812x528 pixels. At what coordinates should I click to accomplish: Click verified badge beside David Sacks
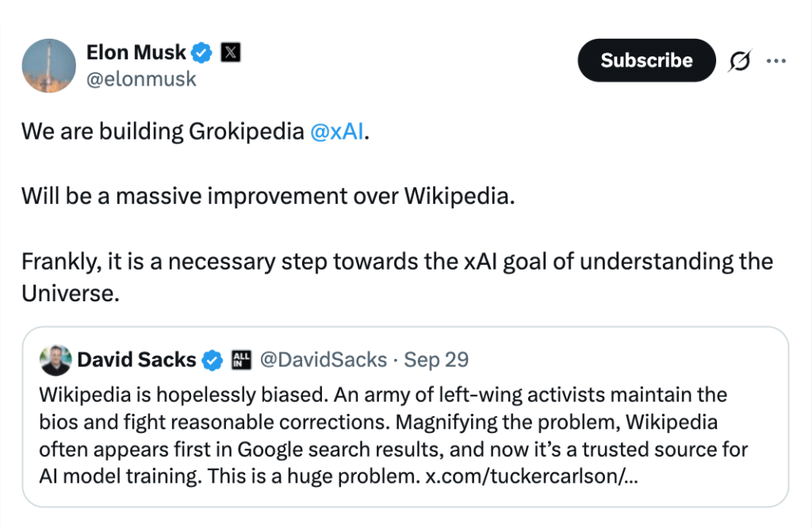(x=212, y=361)
